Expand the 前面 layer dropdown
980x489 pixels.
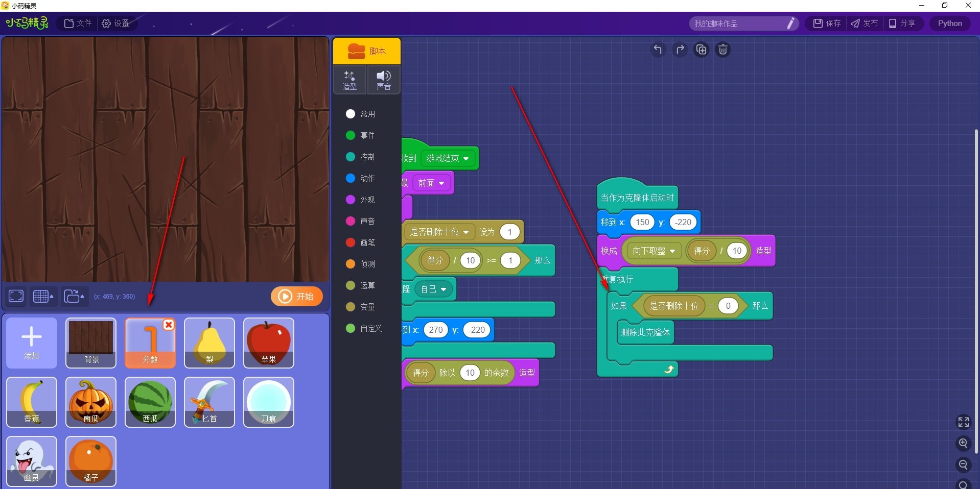(x=431, y=183)
